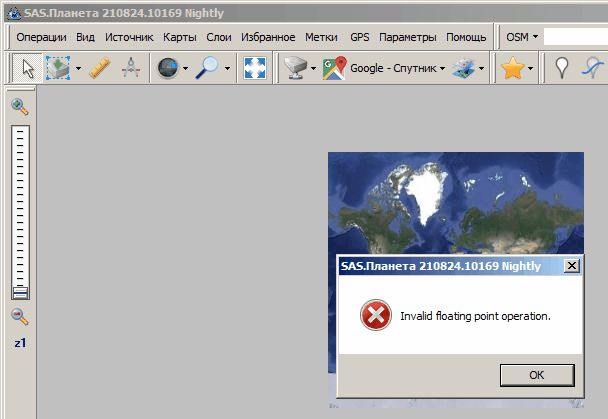Open the Операции menu
Image resolution: width=608 pixels, height=419 pixels.
click(x=41, y=37)
